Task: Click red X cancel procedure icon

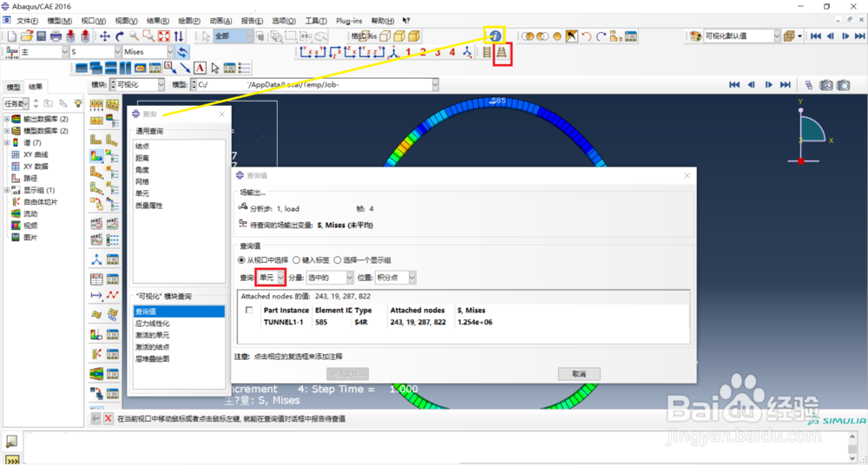Action: 108,418
